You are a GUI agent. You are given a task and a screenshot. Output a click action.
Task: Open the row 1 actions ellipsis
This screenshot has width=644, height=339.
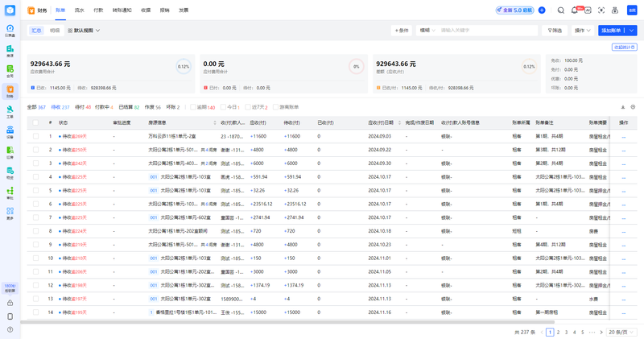(623, 137)
